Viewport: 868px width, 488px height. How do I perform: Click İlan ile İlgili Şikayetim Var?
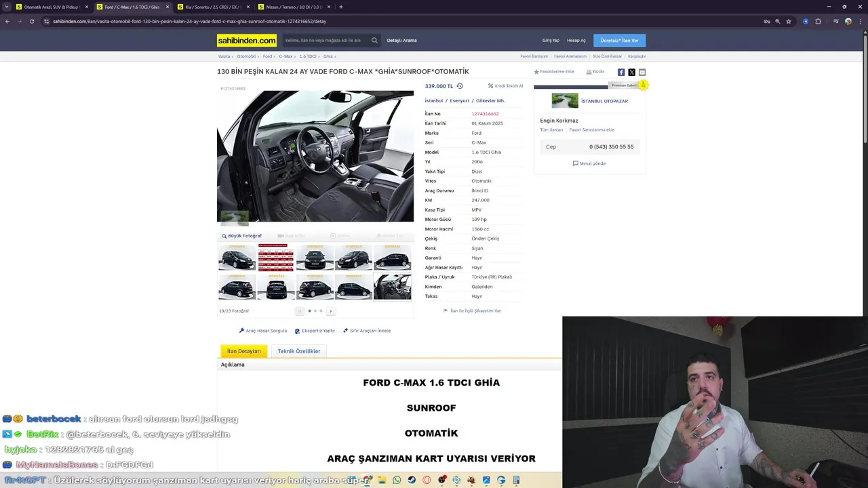coord(472,311)
